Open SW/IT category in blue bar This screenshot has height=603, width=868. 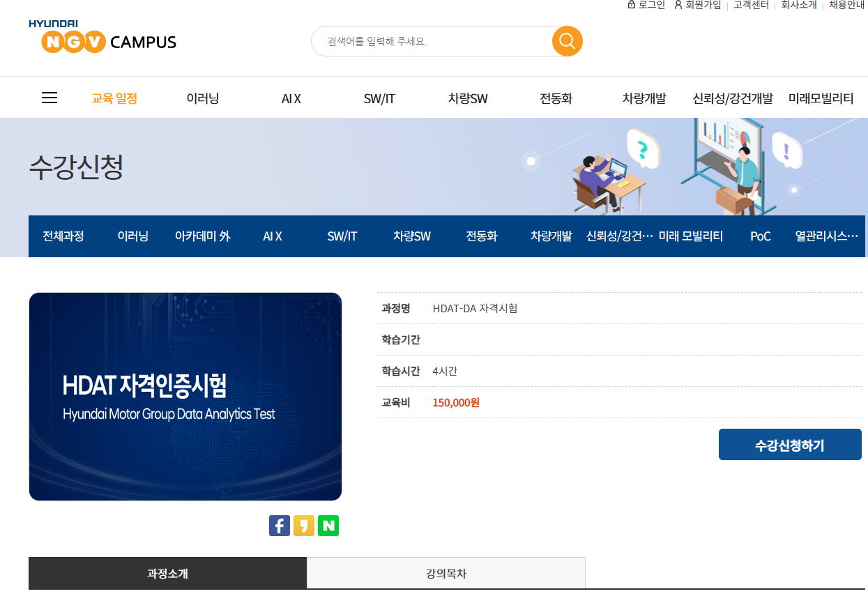pyautogui.click(x=342, y=236)
